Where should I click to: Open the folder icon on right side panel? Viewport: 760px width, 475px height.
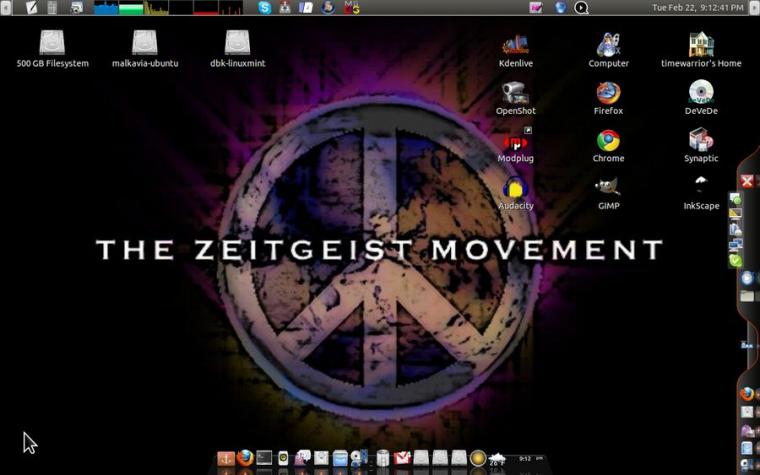click(x=747, y=296)
